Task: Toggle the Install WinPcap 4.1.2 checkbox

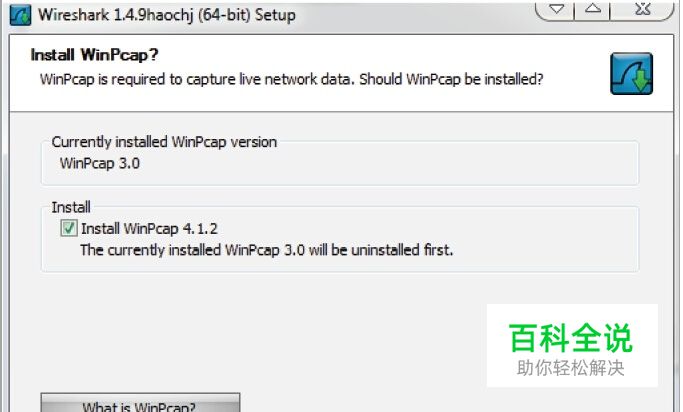Action: click(69, 228)
